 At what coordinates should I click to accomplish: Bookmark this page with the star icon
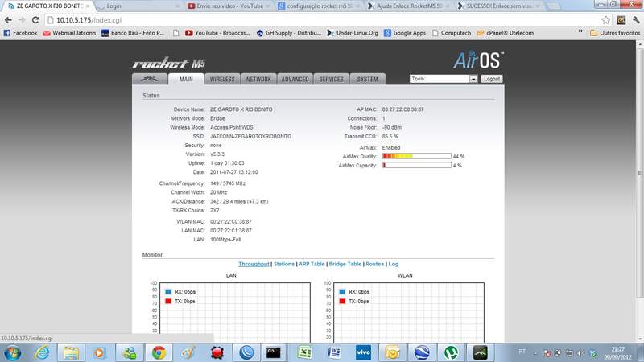pyautogui.click(x=606, y=19)
